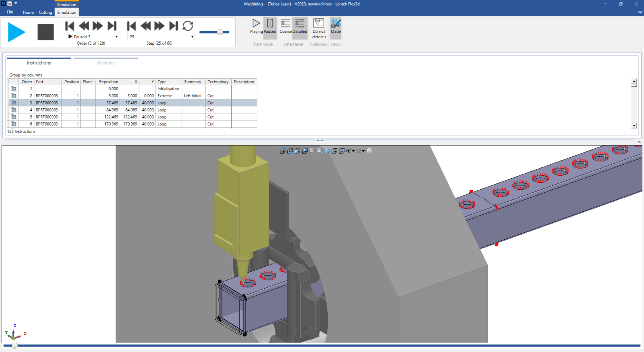
Task: Jump to first order instruction
Action: (70, 26)
